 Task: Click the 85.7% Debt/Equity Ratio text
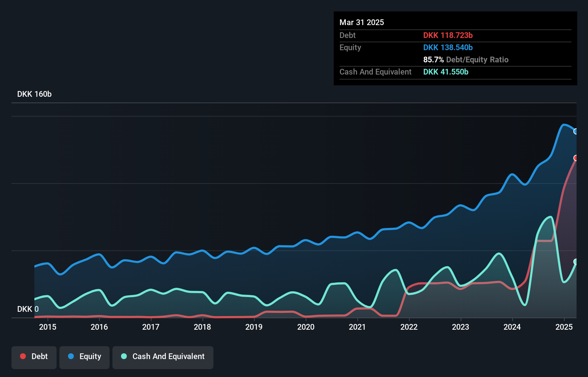click(x=466, y=59)
